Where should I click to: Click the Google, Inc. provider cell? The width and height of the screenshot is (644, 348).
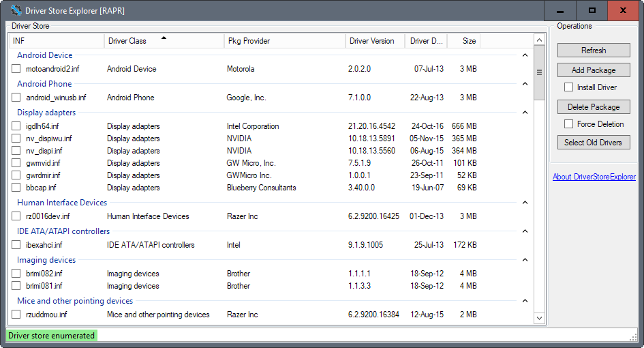[x=246, y=98]
